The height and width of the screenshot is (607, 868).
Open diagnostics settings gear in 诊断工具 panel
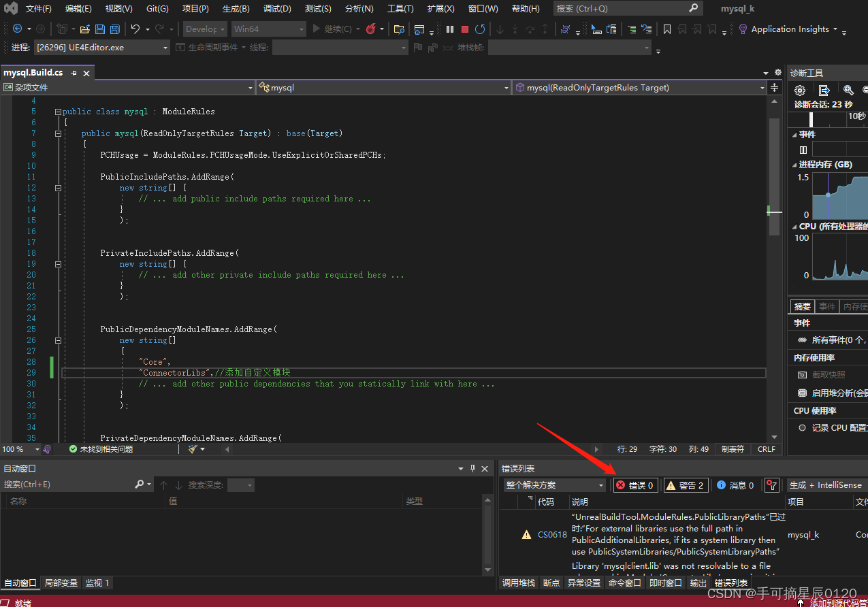(x=799, y=90)
